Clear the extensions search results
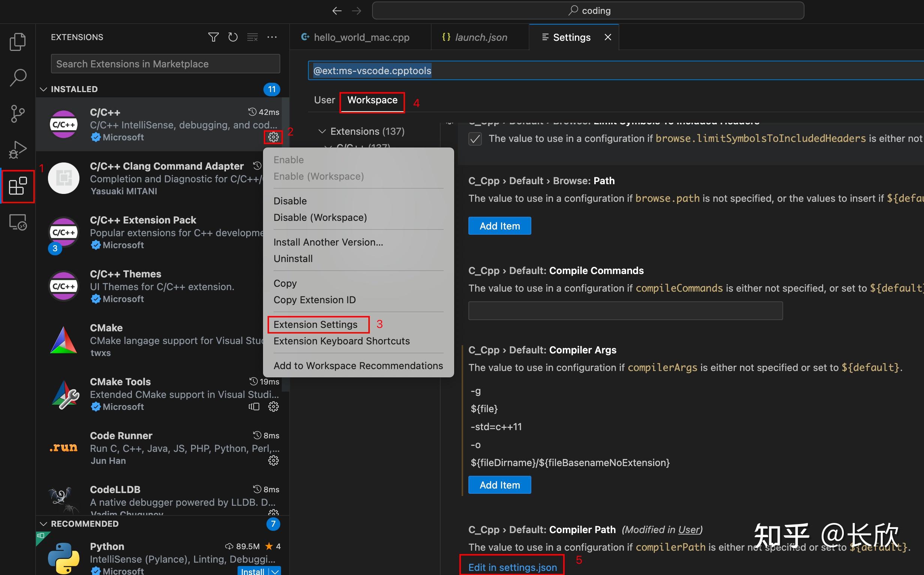Screen dimensions: 924x575 252,37
